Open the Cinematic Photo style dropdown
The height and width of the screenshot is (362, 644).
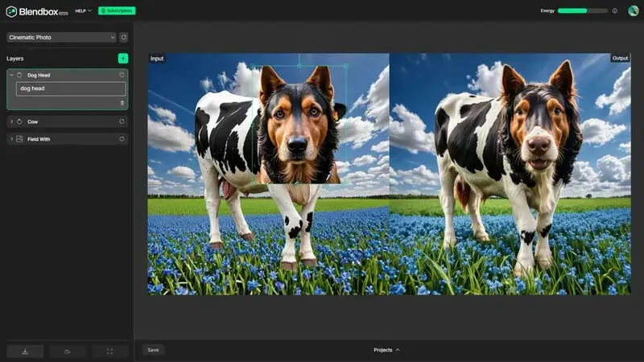point(61,37)
